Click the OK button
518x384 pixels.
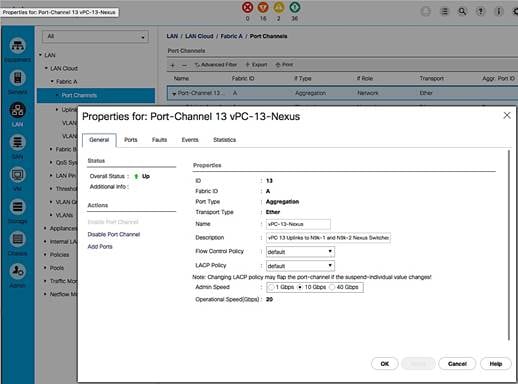[x=385, y=364]
